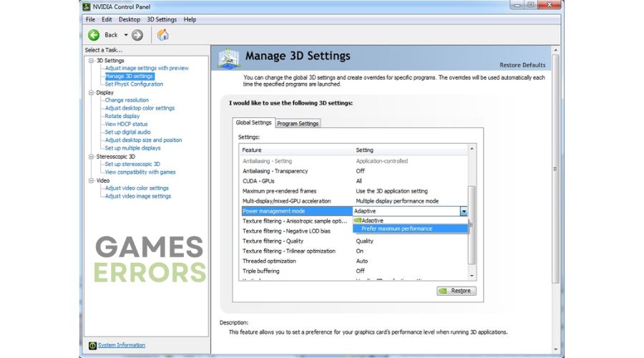Open the Desktop menu
This screenshot has height=358, width=644.
130,19
